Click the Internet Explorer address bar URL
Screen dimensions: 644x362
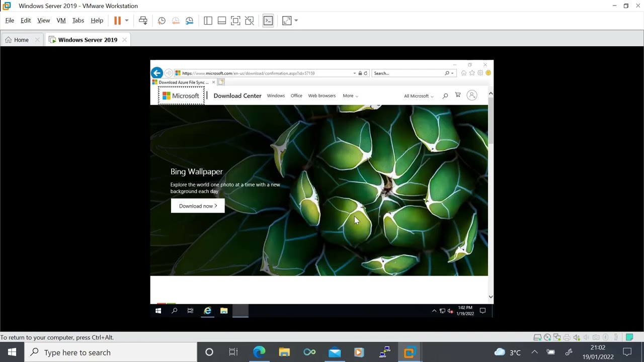click(249, 73)
